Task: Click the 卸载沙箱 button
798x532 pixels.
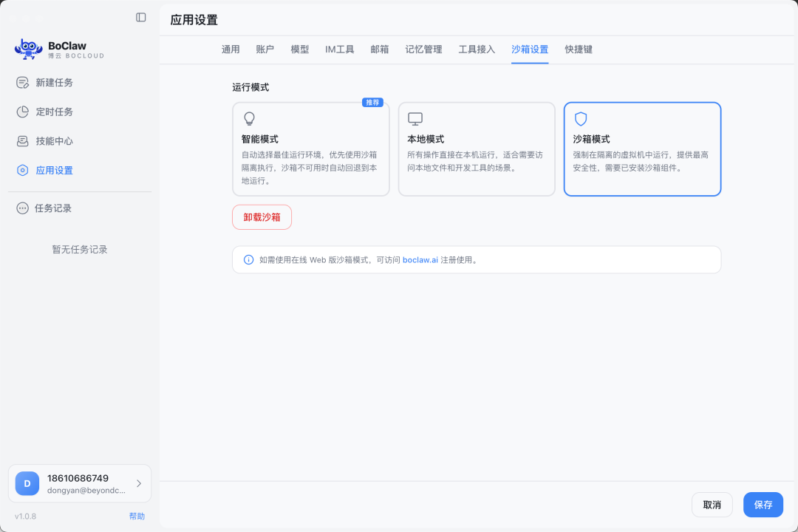Action: point(262,216)
